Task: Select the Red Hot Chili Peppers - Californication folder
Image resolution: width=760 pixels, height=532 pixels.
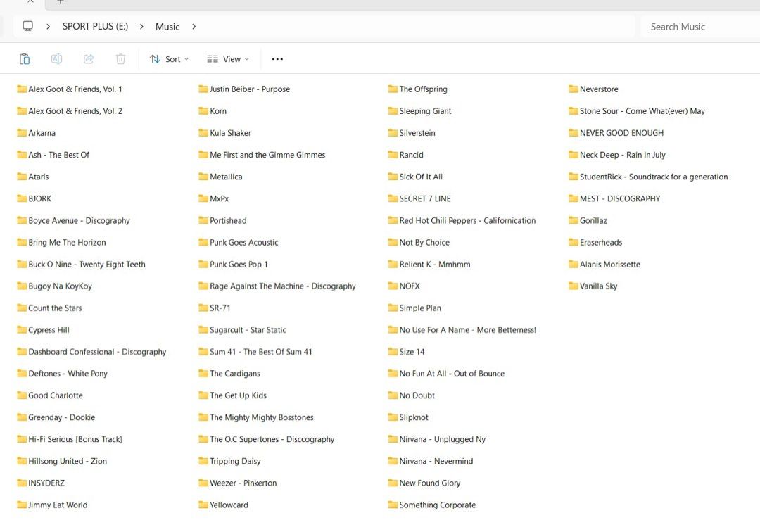Action: 462,220
